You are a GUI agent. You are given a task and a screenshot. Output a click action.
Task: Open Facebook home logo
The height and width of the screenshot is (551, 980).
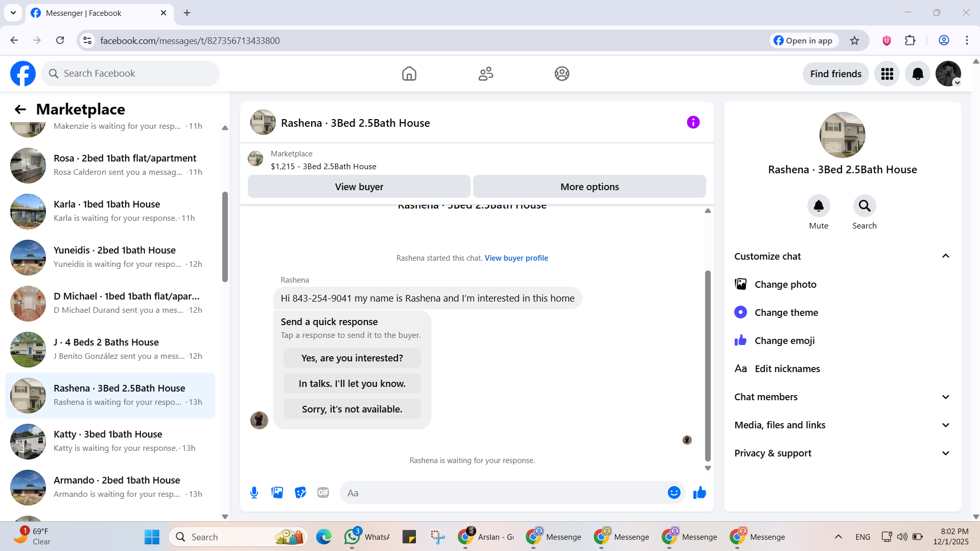pos(23,74)
